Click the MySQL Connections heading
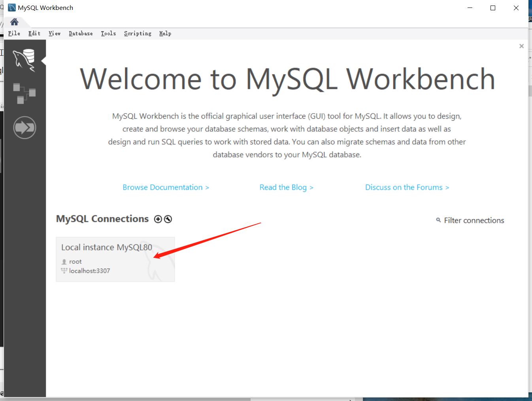Image resolution: width=532 pixels, height=401 pixels. [102, 219]
